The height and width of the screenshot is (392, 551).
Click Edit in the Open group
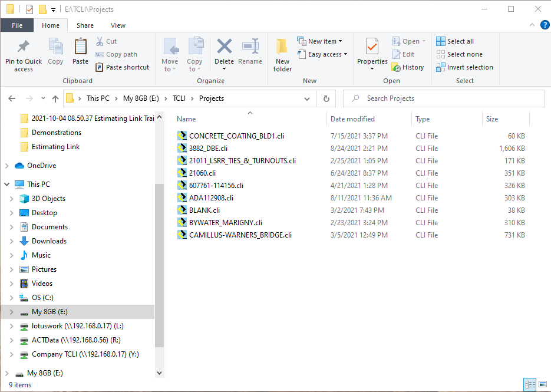point(404,54)
